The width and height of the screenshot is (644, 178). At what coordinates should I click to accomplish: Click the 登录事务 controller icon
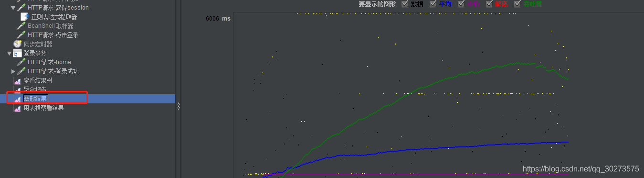[17, 53]
